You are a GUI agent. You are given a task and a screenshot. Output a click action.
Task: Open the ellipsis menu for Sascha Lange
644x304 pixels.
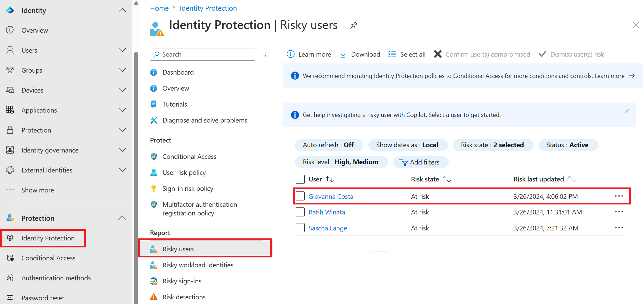(619, 227)
